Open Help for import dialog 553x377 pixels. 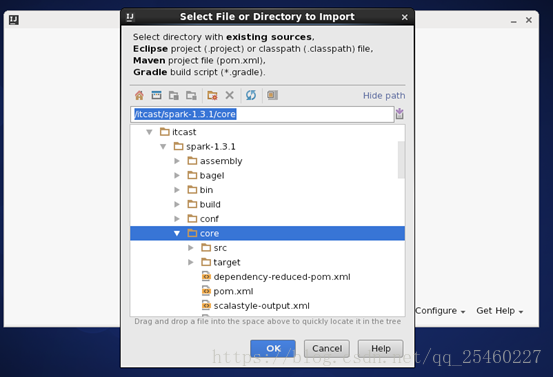[381, 348]
